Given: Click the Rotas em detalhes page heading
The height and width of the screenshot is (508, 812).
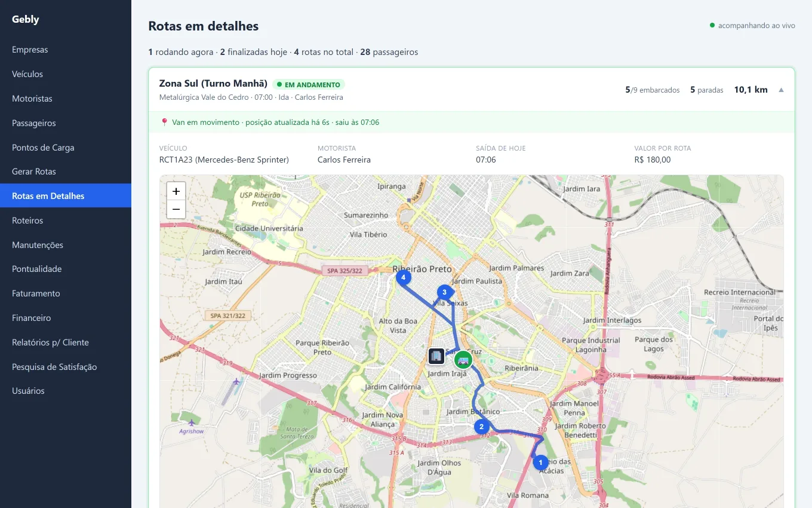Looking at the screenshot, I should coord(204,26).
